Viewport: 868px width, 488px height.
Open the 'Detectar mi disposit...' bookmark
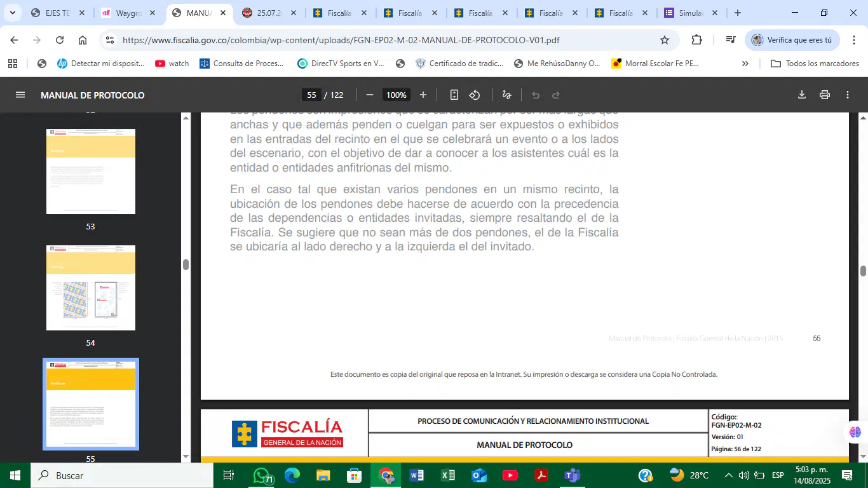click(100, 64)
